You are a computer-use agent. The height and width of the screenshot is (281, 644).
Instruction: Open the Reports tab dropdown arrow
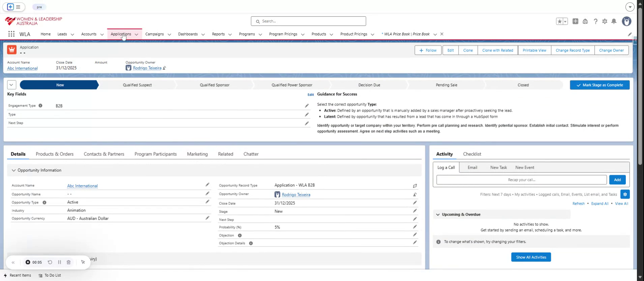click(x=230, y=34)
